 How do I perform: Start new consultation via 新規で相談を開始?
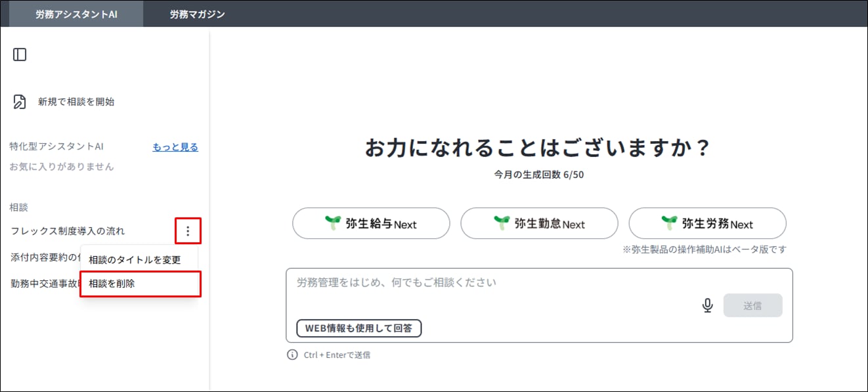pyautogui.click(x=76, y=102)
